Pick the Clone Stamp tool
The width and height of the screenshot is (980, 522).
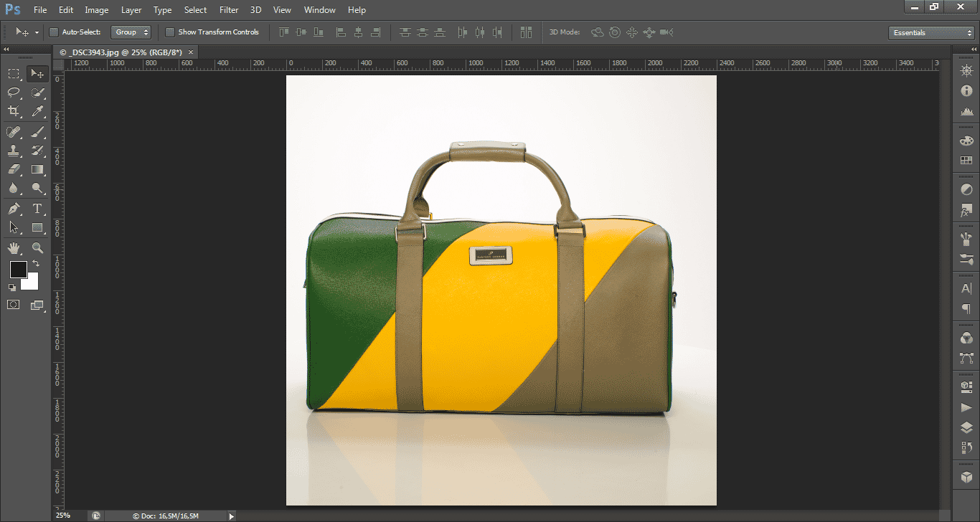[14, 151]
